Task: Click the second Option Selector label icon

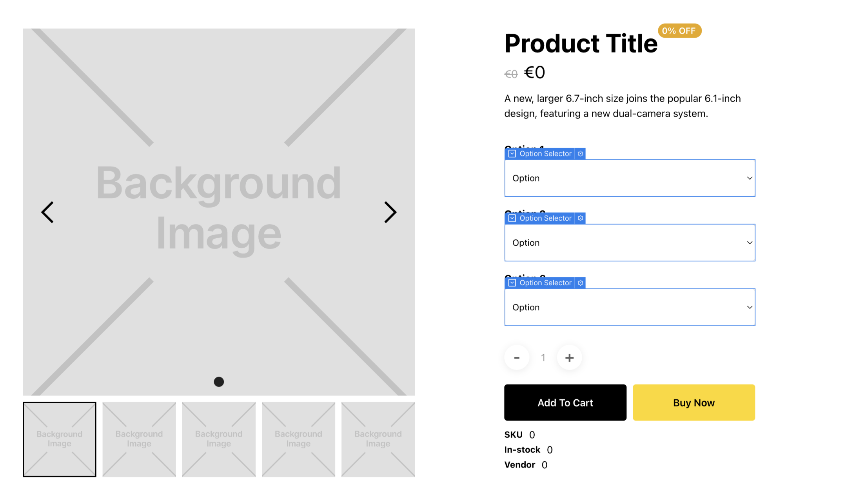Action: [x=512, y=218]
